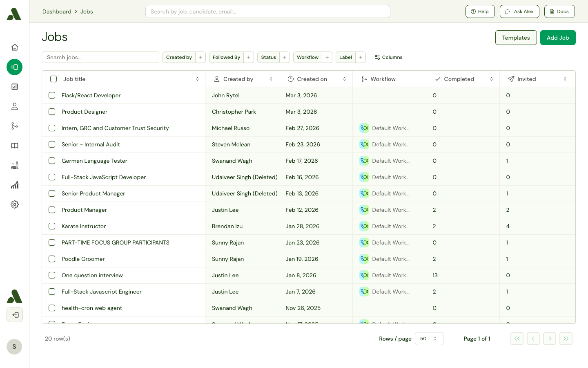The width and height of the screenshot is (588, 368).
Task: Click the Add Job button
Action: click(558, 38)
